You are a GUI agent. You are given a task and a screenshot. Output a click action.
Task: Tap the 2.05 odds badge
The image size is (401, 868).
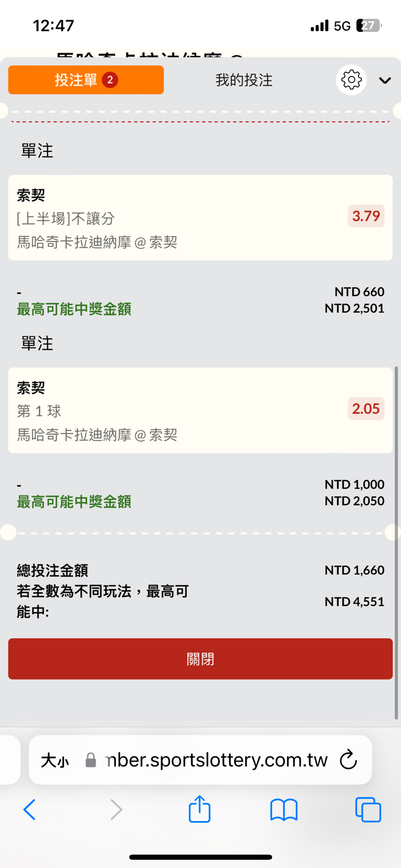coord(366,409)
